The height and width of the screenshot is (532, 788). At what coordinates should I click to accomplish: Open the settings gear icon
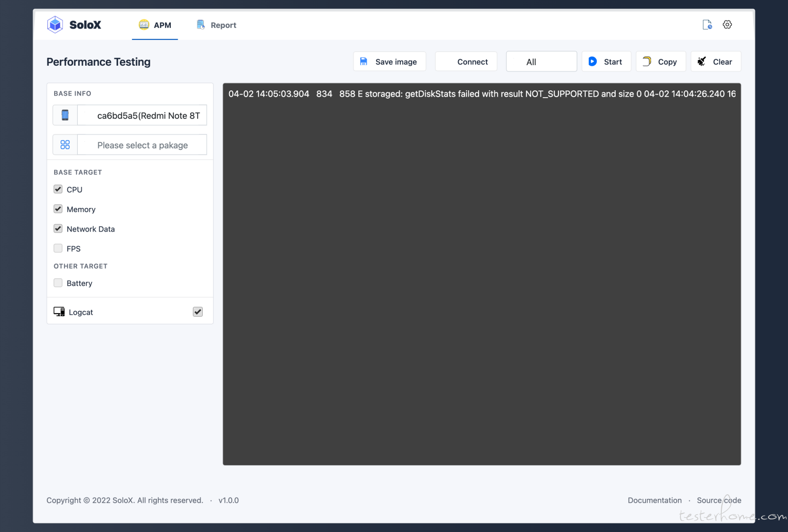point(727,24)
